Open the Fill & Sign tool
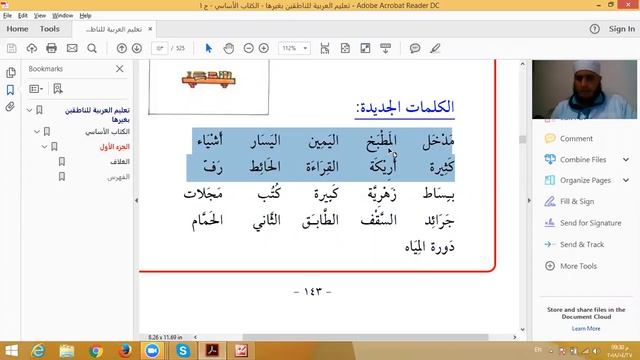 coord(577,202)
